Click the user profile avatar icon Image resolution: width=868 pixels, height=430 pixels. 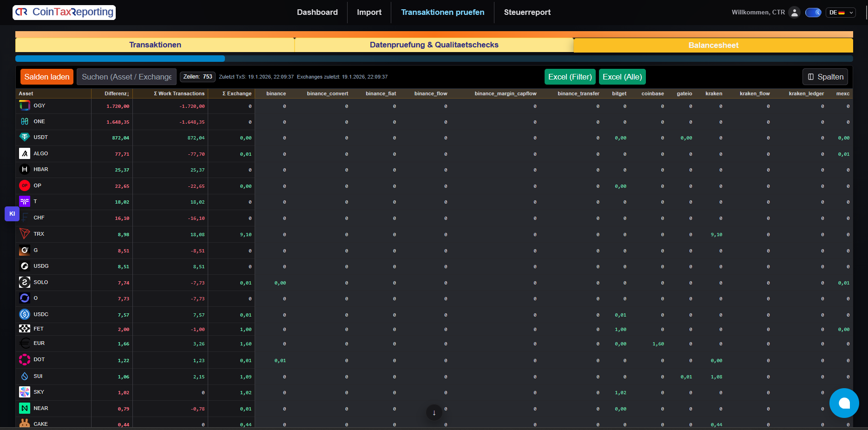point(795,13)
